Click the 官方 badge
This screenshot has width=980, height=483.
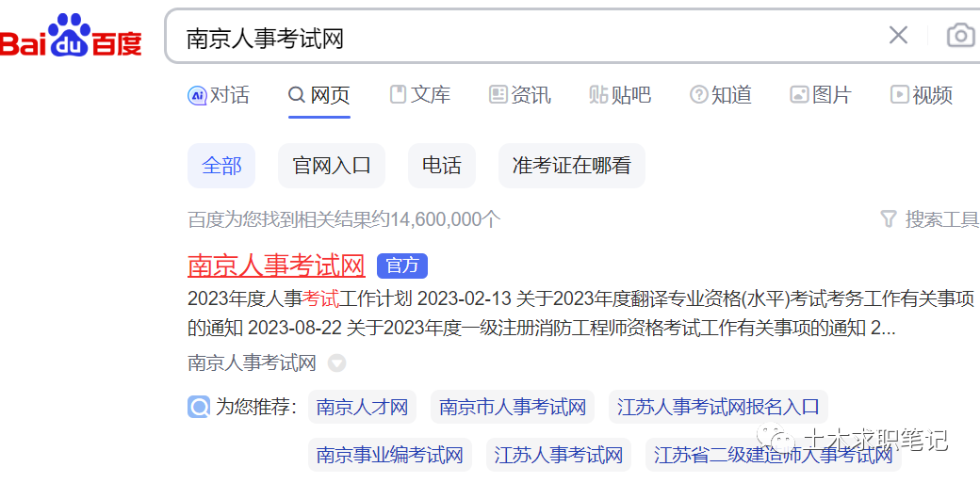pyautogui.click(x=401, y=266)
